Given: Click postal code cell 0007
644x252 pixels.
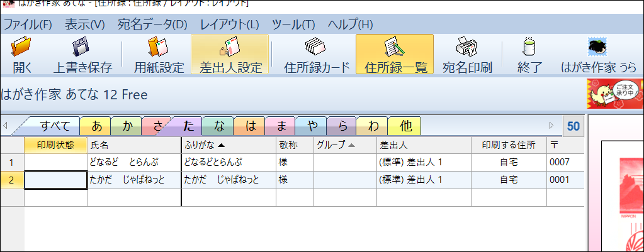Looking at the screenshot, I should coord(565,162).
